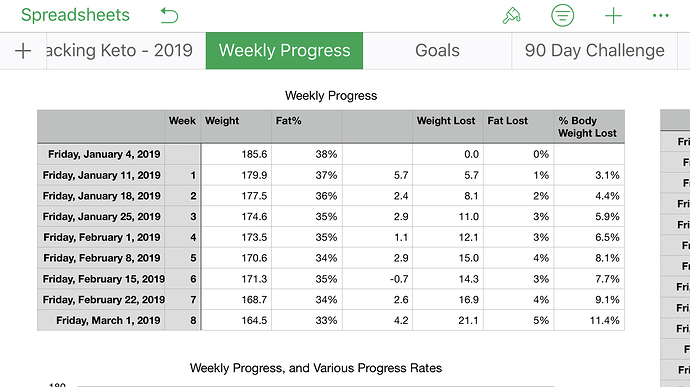Select the Weight Lost column header
The height and width of the screenshot is (387, 690).
click(x=448, y=126)
